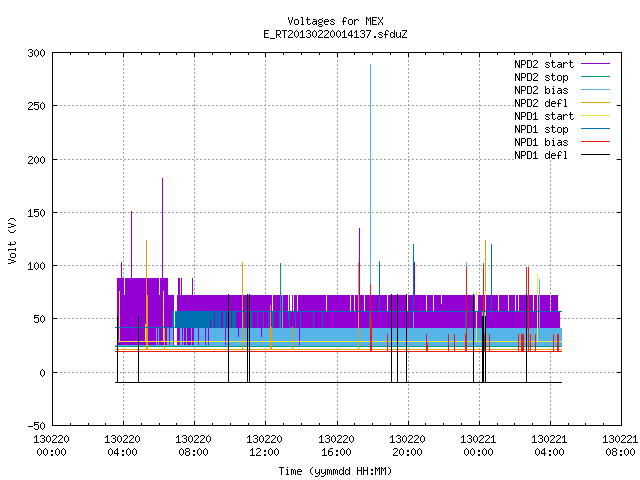Click the yellow NPD1 start legend line

coord(596,116)
